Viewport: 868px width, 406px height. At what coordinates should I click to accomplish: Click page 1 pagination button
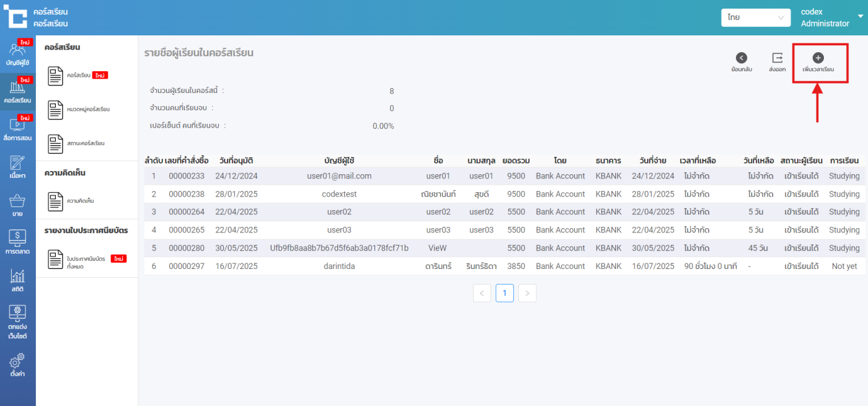pyautogui.click(x=504, y=293)
